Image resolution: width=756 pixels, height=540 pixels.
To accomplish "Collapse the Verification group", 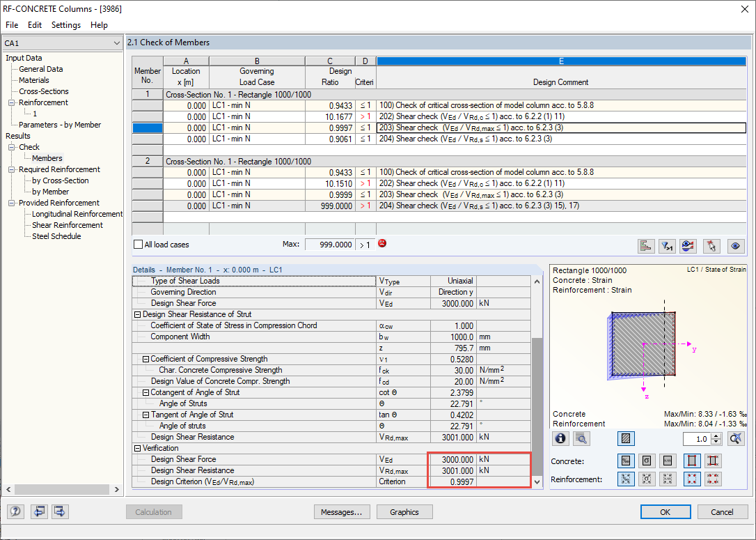I will [x=137, y=448].
